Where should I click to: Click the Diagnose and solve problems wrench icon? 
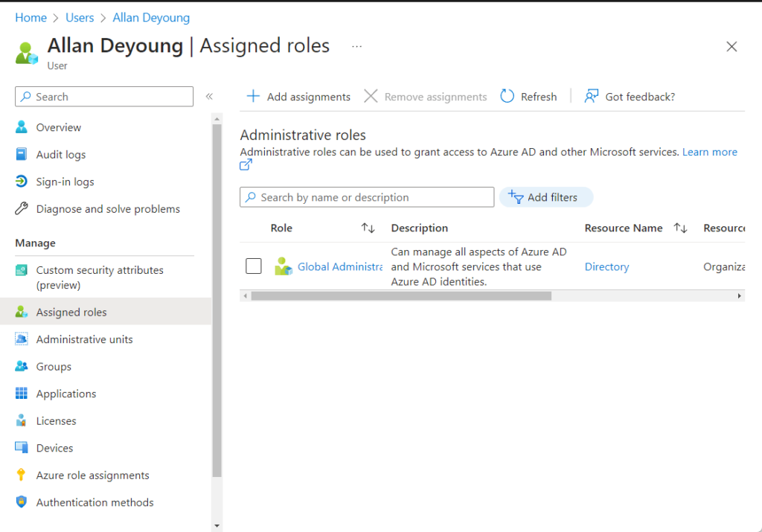(x=22, y=209)
